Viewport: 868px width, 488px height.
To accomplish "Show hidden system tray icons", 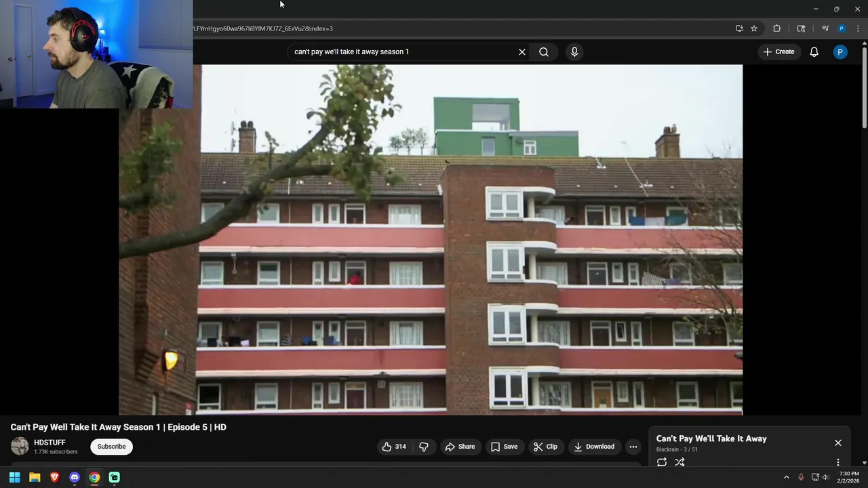I will pos(787,477).
